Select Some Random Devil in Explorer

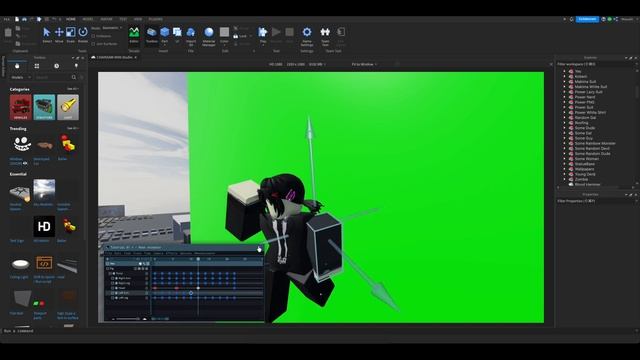click(592, 149)
